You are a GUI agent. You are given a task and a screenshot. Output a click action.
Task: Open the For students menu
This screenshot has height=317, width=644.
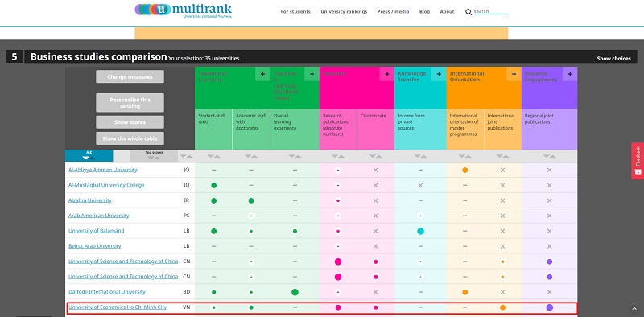click(x=295, y=12)
